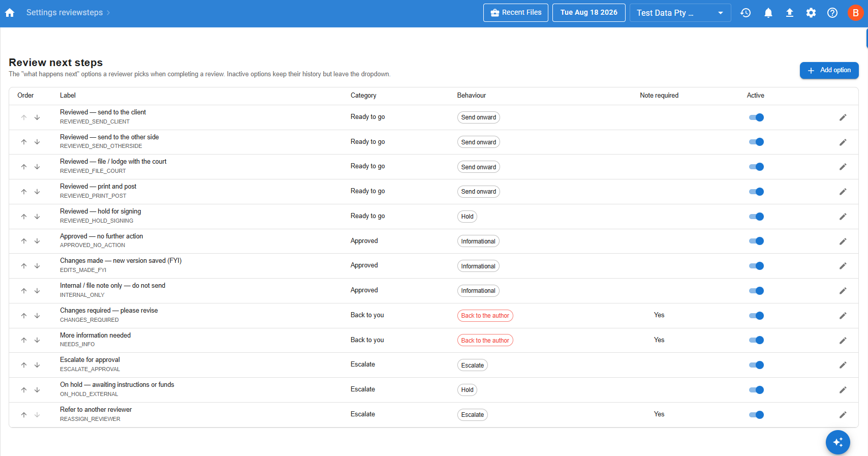868x456 pixels.
Task: Edit the 'Reviewed — send to the client' row
Action: click(x=843, y=117)
